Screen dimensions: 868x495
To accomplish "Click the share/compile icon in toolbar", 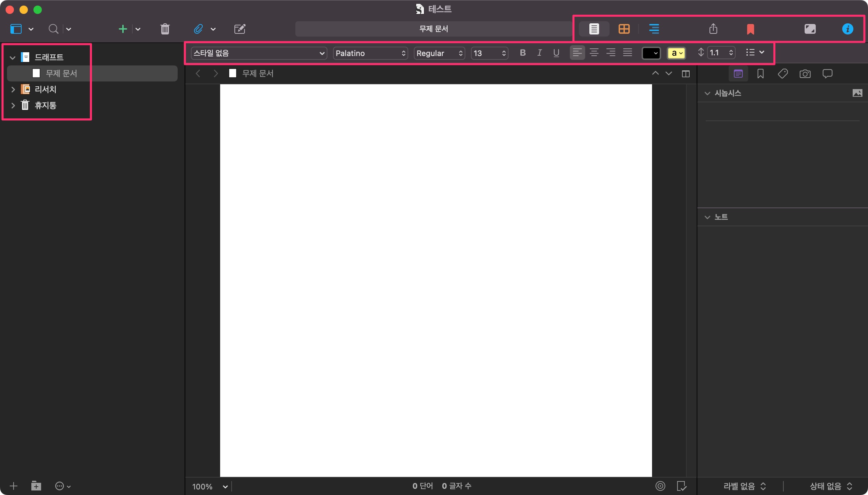I will pyautogui.click(x=713, y=29).
